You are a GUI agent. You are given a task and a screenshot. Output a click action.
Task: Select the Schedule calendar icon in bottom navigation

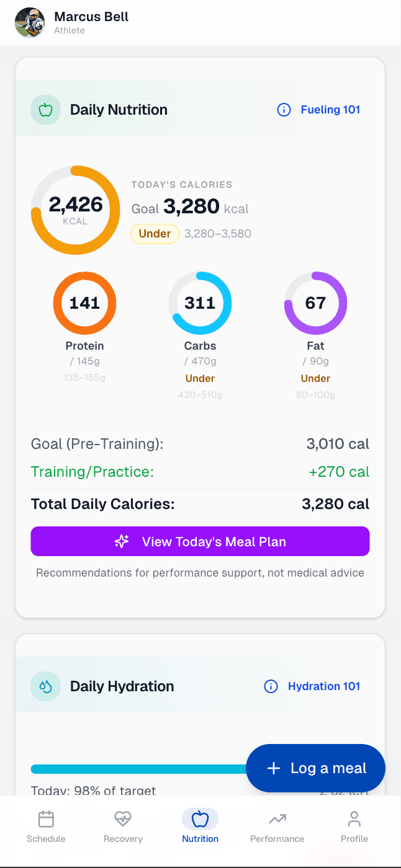click(46, 818)
